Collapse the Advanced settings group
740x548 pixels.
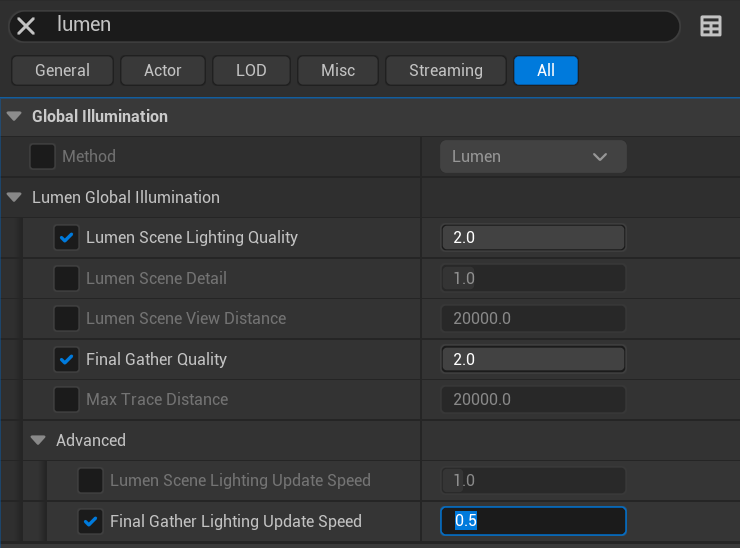pos(38,440)
